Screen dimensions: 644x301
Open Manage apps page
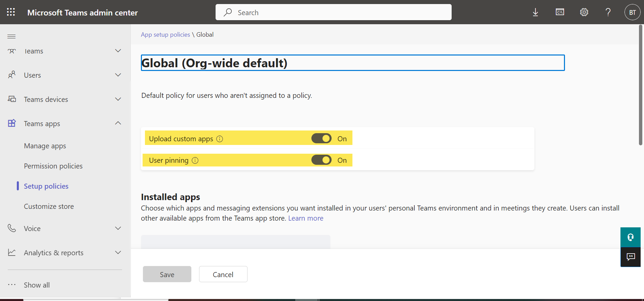click(x=45, y=146)
